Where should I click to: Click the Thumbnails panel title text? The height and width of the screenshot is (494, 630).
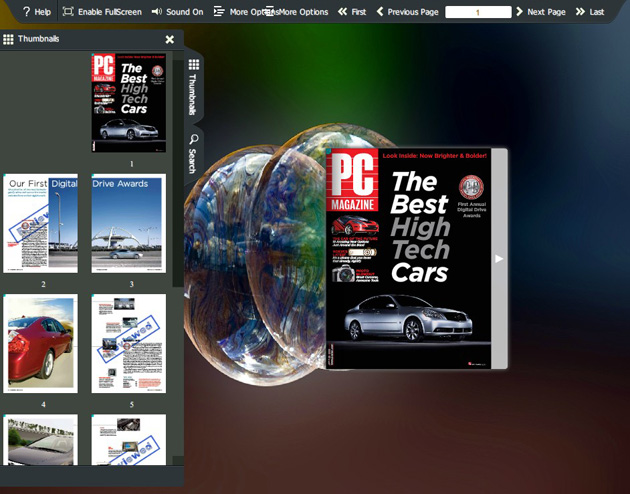39,39
